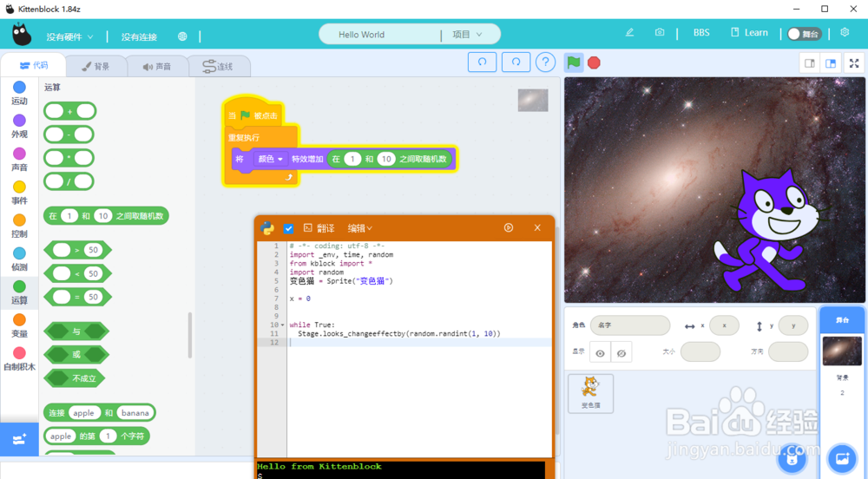Click the 不成立 not operator block
868x479 pixels.
click(x=74, y=378)
